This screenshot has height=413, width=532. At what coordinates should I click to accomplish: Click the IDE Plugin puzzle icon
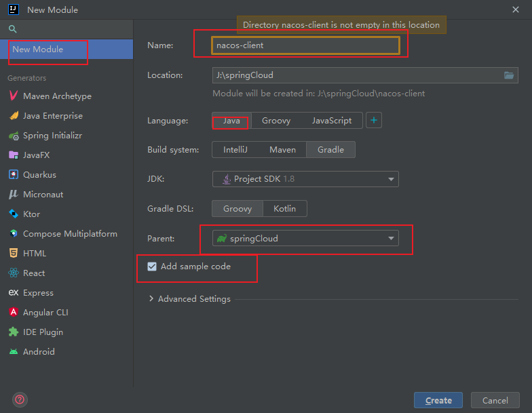pos(14,332)
